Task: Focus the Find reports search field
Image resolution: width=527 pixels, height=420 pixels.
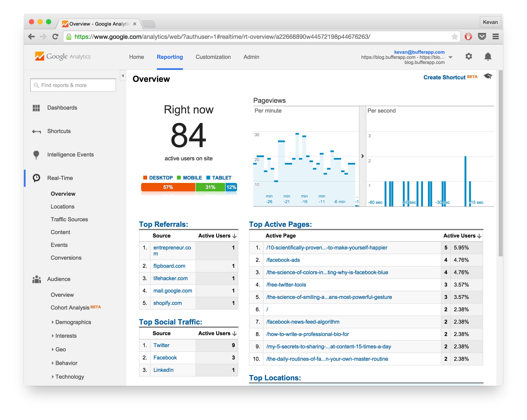Action: coord(73,85)
